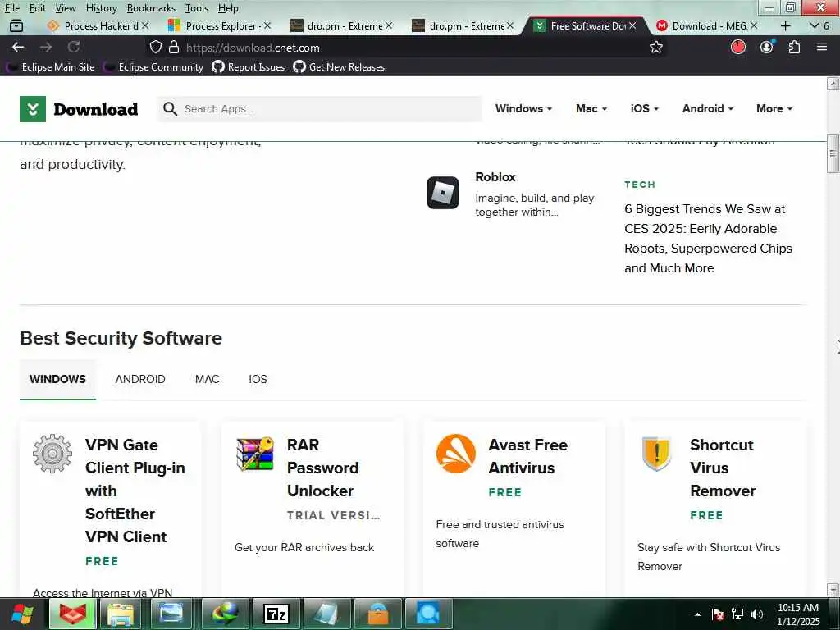Switch to the Process Explorer tab

(x=220, y=25)
